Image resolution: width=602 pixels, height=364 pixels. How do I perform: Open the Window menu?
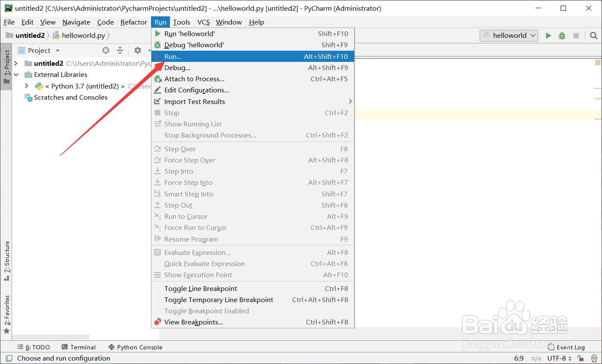[229, 22]
